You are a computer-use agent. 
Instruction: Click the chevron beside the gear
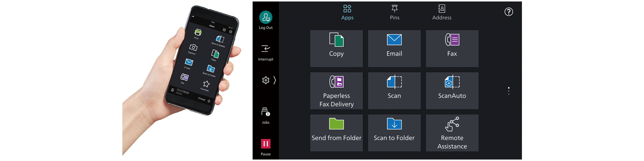pyautogui.click(x=275, y=80)
